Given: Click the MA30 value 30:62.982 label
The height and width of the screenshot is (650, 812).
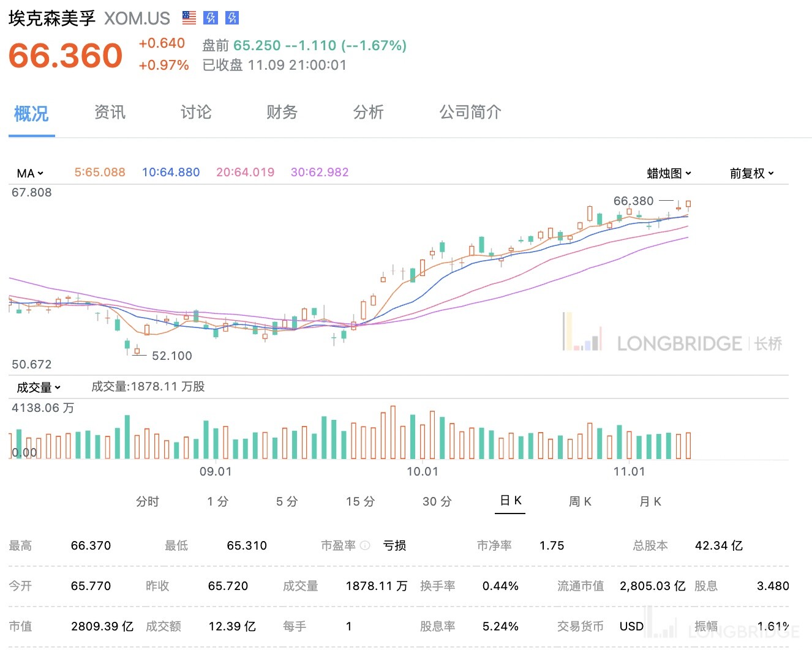Looking at the screenshot, I should tap(320, 173).
